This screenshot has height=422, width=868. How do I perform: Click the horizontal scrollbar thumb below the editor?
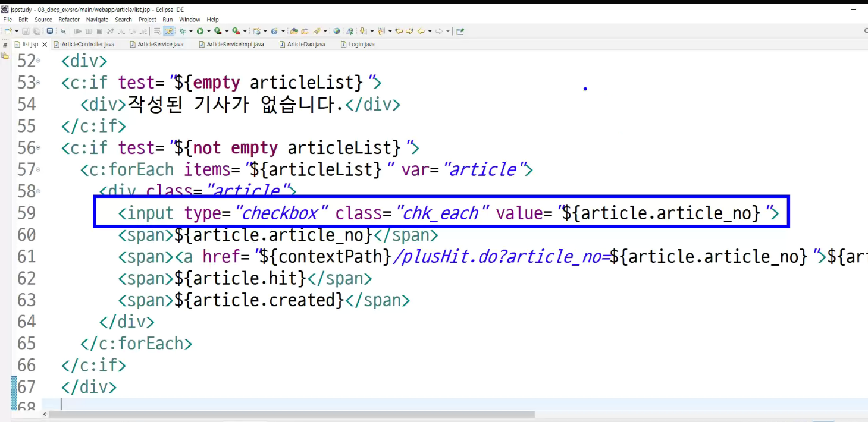[292, 414]
